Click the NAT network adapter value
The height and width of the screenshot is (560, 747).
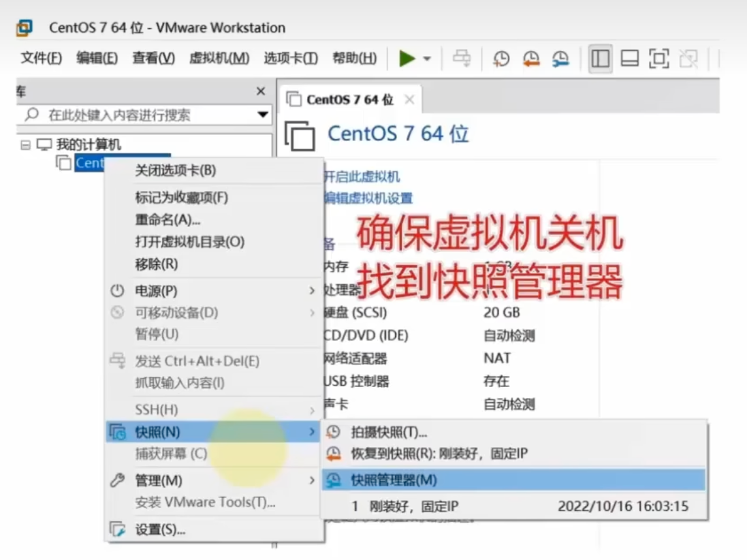pos(498,358)
